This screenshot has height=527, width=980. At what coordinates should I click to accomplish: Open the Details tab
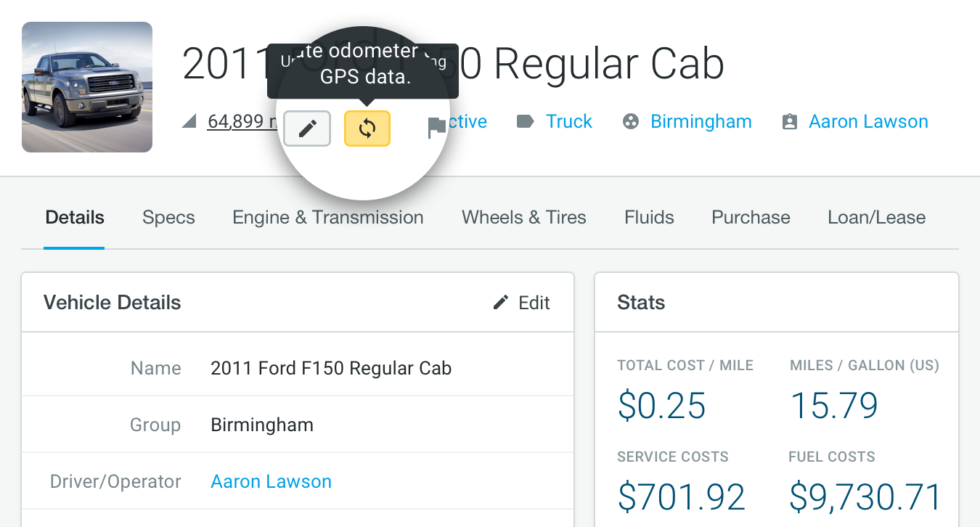75,218
